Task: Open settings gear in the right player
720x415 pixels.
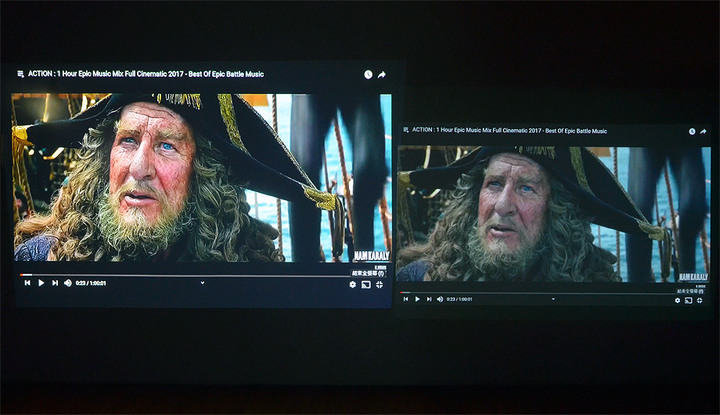Action: click(x=677, y=300)
